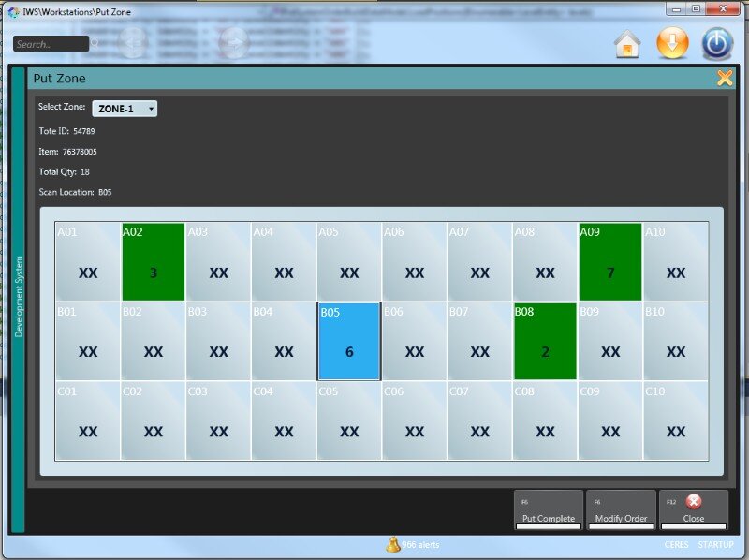
Task: Select the green A09 cell with quantity 7
Action: 610,261
